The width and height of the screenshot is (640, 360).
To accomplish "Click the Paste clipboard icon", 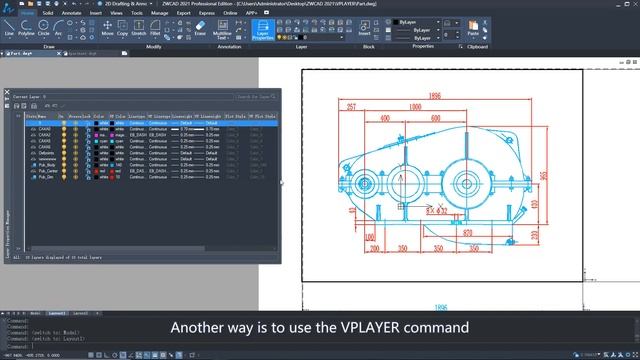I will coord(473,27).
